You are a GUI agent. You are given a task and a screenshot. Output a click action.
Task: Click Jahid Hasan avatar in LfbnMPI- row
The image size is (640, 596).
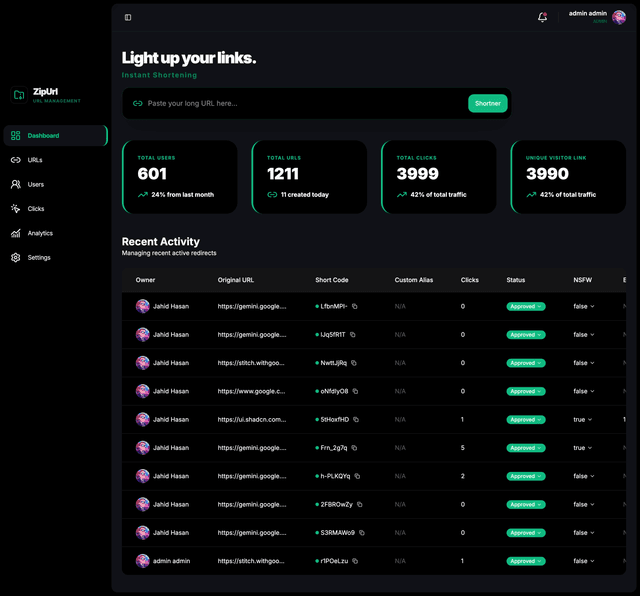tap(142, 306)
